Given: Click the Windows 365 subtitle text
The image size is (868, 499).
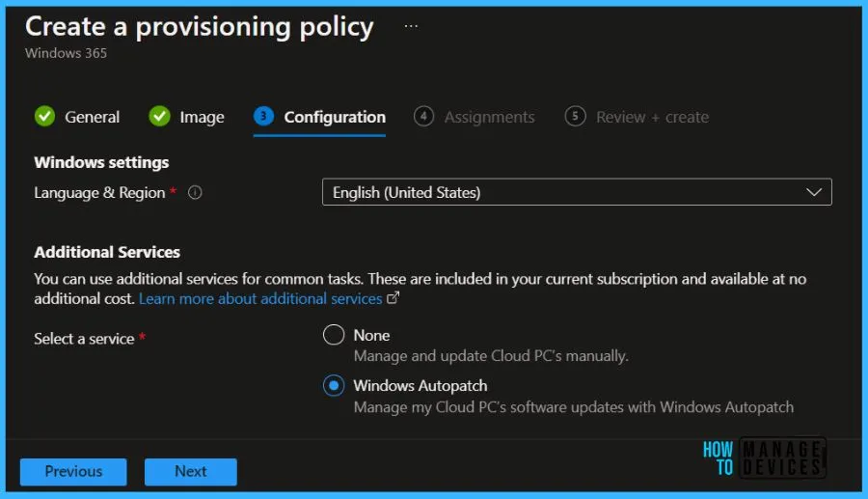Looking at the screenshot, I should [x=66, y=53].
